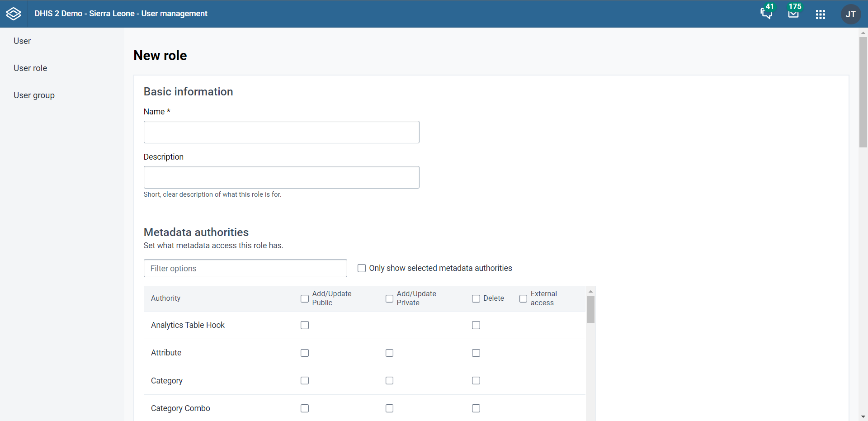
Task: Open the JT user profile avatar
Action: 850,14
